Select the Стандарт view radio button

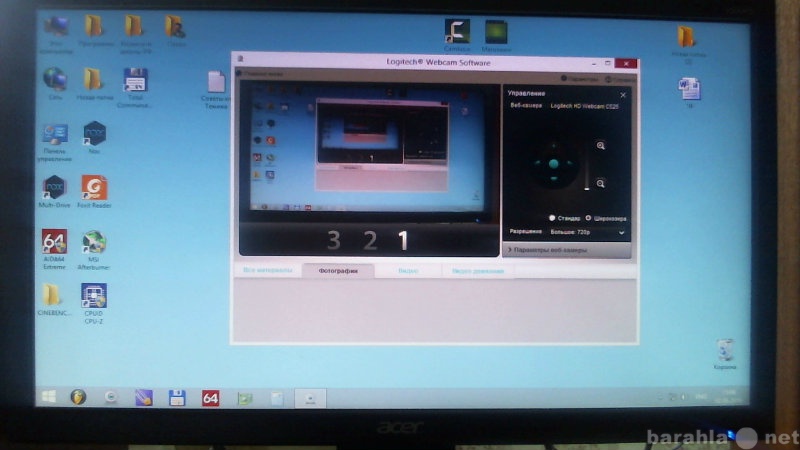tap(552, 218)
